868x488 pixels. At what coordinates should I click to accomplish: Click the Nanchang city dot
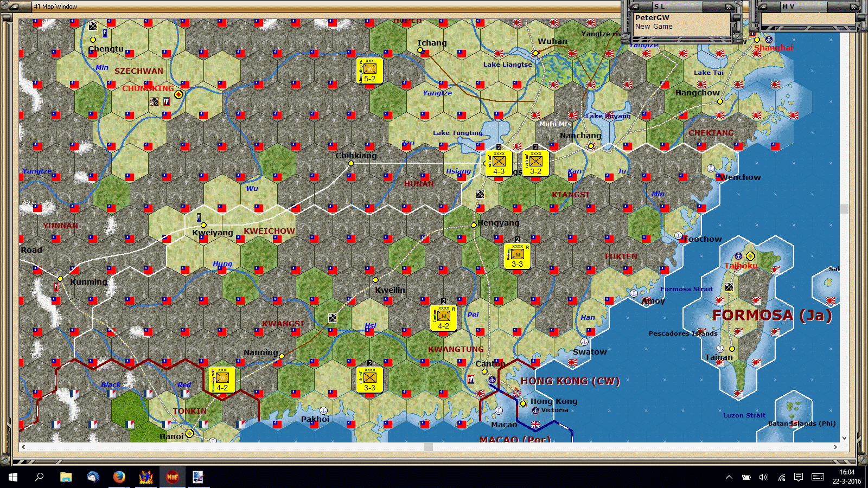(x=591, y=146)
